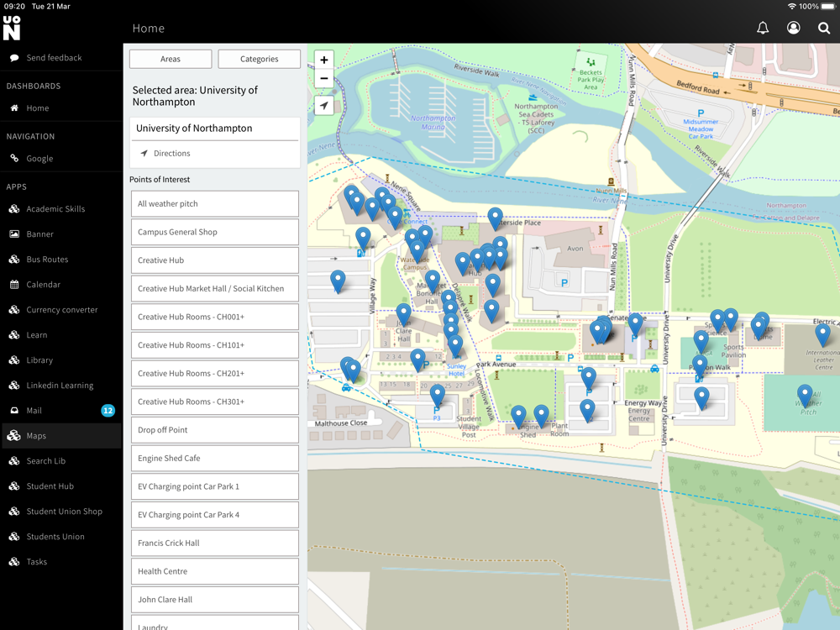
Task: Select Engine Shed Cafe
Action: pos(215,458)
